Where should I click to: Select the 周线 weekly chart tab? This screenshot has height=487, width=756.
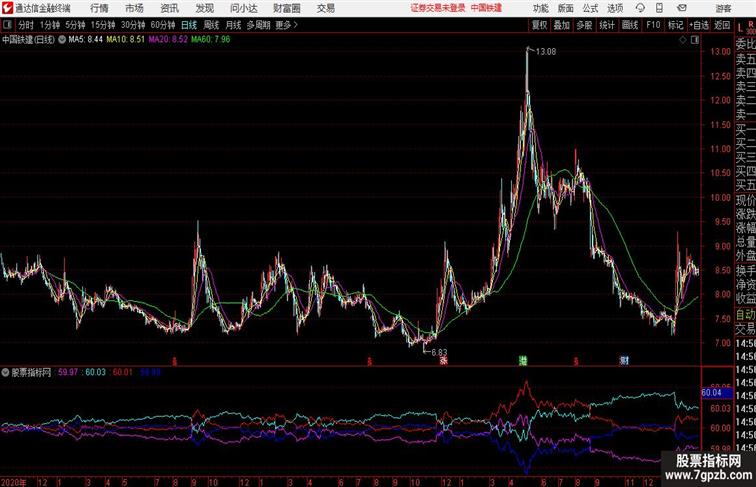[x=211, y=25]
